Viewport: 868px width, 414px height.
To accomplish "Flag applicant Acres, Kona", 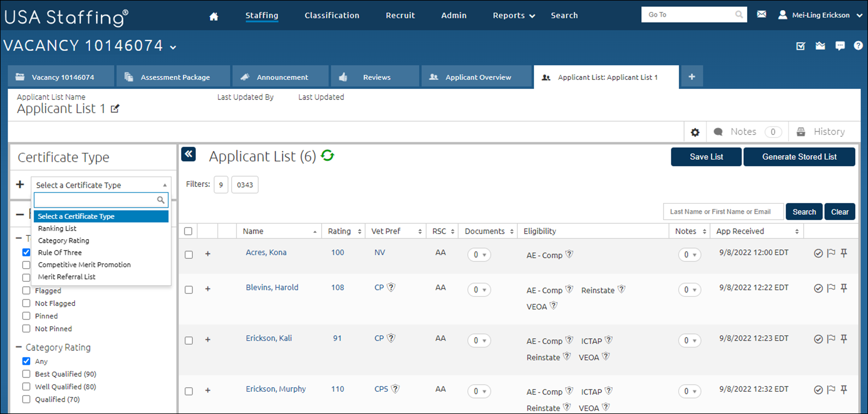I will pos(831,253).
